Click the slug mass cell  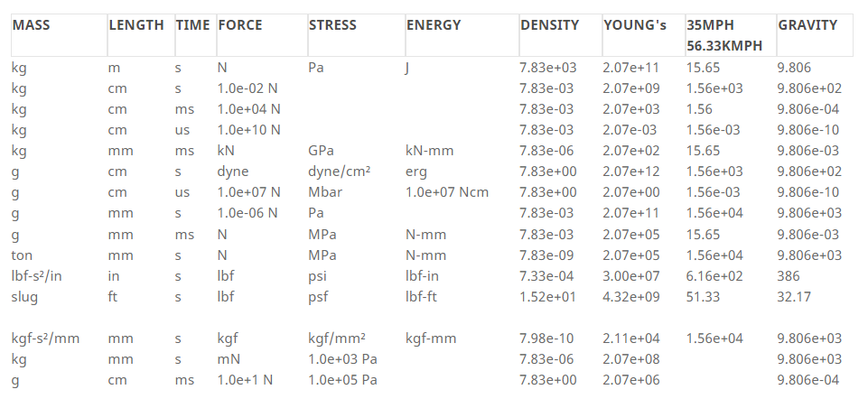coord(24,297)
